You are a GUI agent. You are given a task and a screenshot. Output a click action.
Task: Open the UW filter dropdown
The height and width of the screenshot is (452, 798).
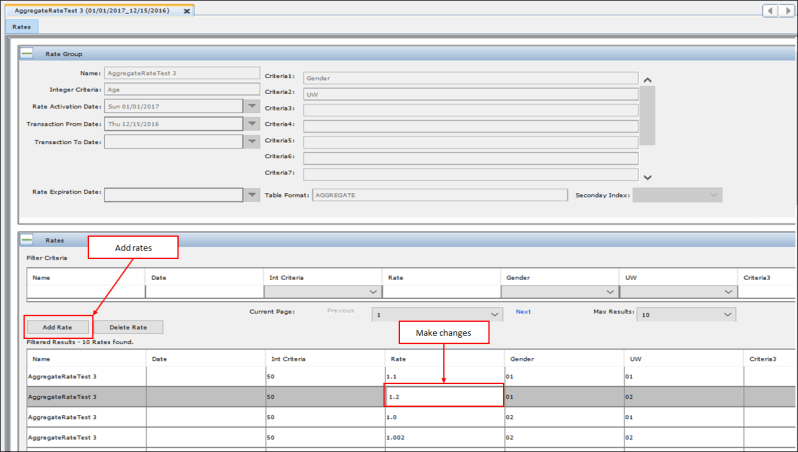pyautogui.click(x=678, y=292)
